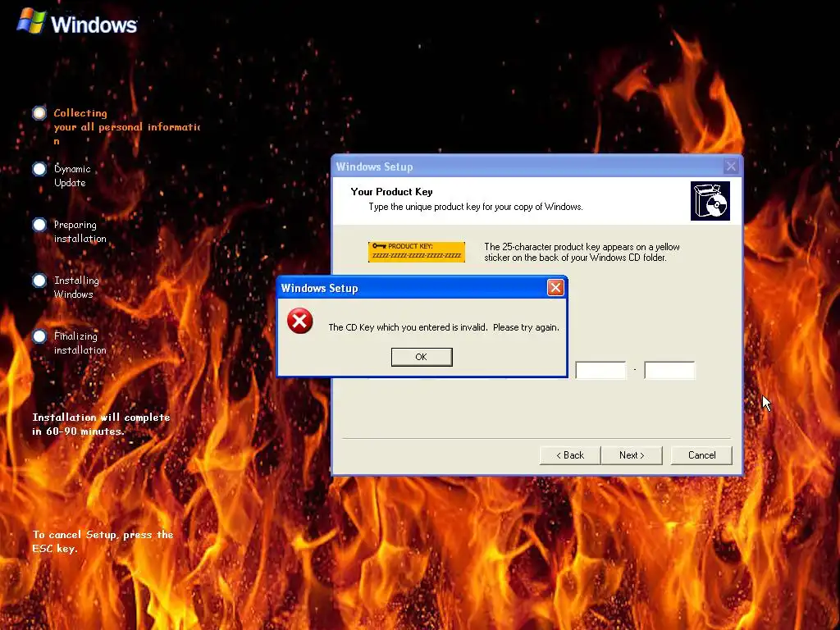Select the Preparing installation step indicator
The width and height of the screenshot is (840, 630).
coord(39,225)
